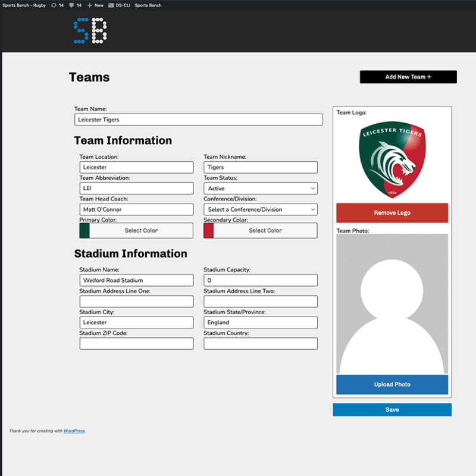This screenshot has width=476, height=476.
Task: Click the Team Abbreviation field
Action: (136, 188)
